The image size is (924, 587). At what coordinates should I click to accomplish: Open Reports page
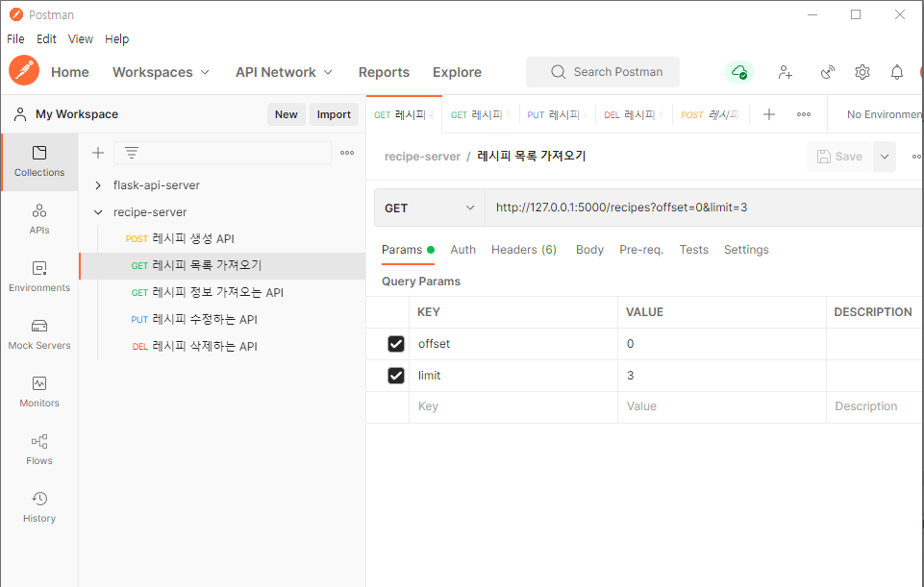click(x=384, y=72)
